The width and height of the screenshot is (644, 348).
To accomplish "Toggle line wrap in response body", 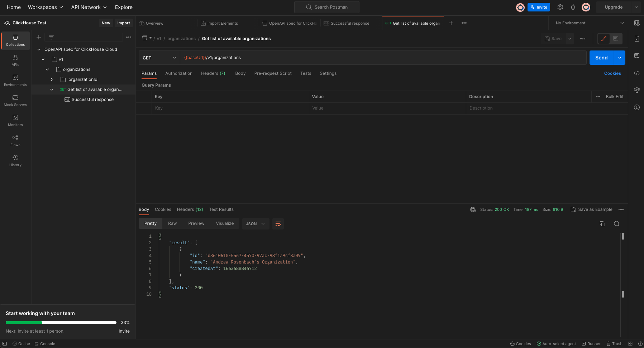I will click(278, 224).
